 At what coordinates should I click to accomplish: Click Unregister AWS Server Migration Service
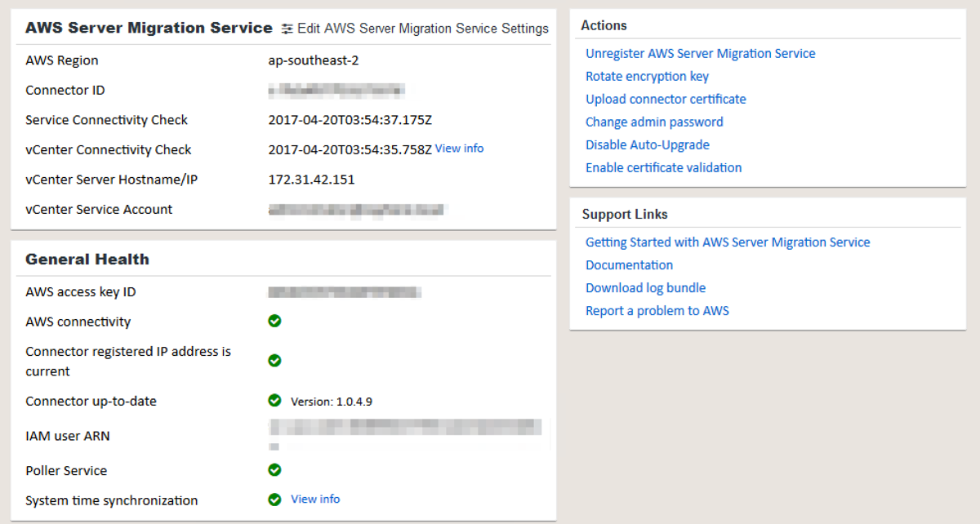(700, 53)
